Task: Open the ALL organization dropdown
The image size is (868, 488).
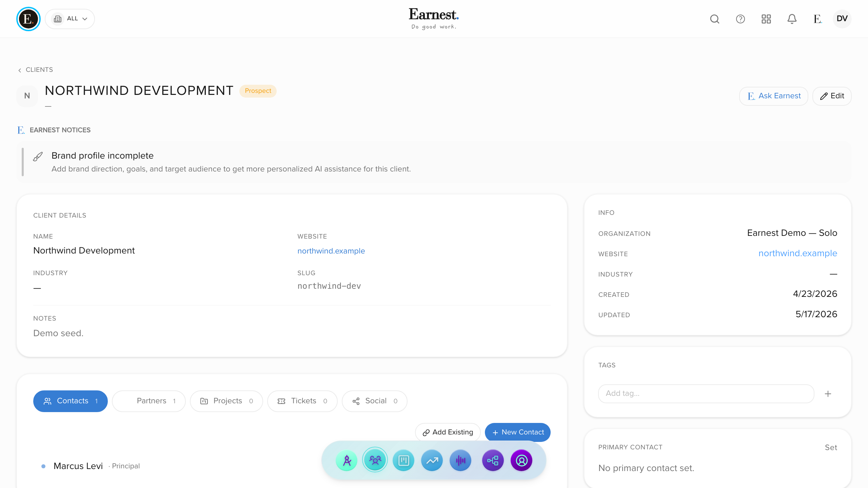Action: point(70,19)
